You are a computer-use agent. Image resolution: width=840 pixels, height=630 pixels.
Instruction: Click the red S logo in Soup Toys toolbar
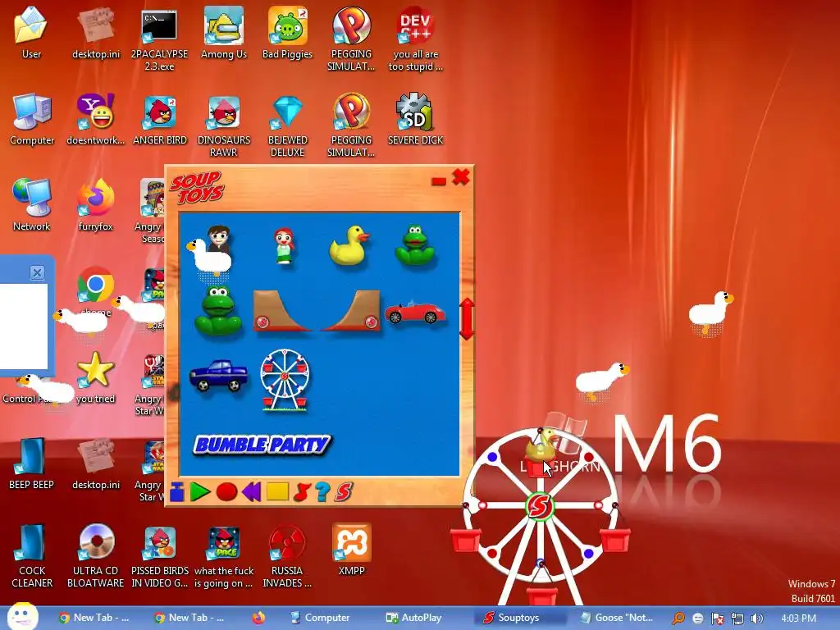coord(344,492)
